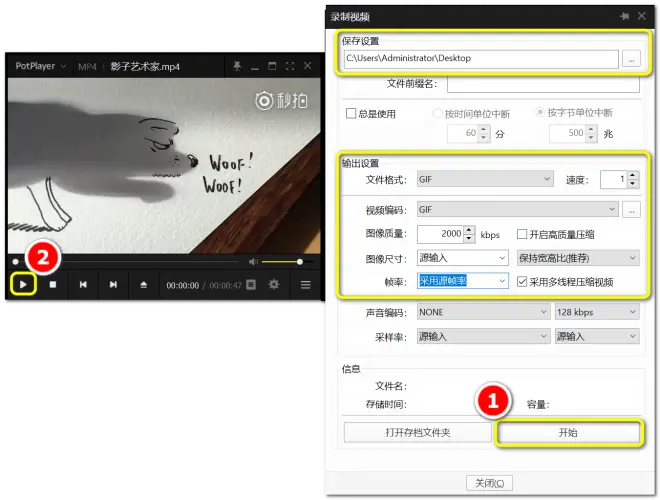Open the dropdown right of 采样率
The image size is (660, 500).
597,336
